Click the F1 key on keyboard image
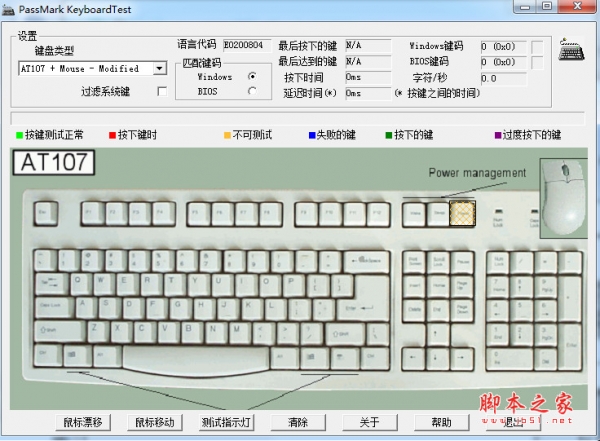Image resolution: width=600 pixels, height=441 pixels. pyautogui.click(x=93, y=213)
